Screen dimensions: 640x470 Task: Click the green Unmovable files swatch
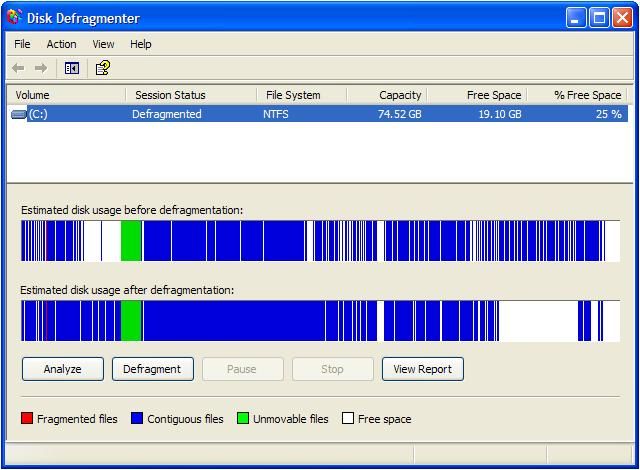pyautogui.click(x=243, y=418)
